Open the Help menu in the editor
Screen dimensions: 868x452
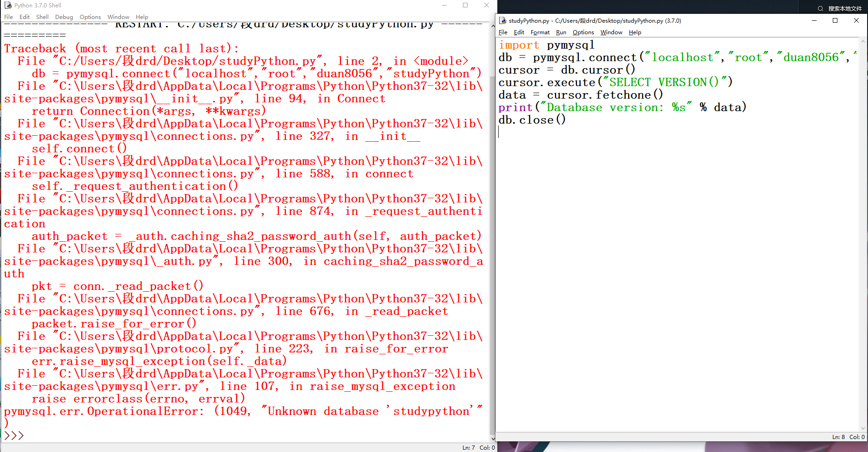pyautogui.click(x=635, y=32)
